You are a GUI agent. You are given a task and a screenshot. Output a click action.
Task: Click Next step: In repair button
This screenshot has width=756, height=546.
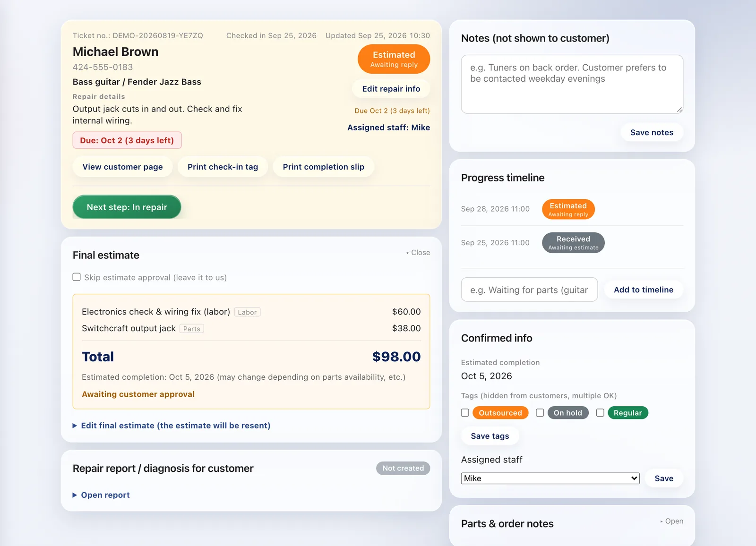(127, 207)
